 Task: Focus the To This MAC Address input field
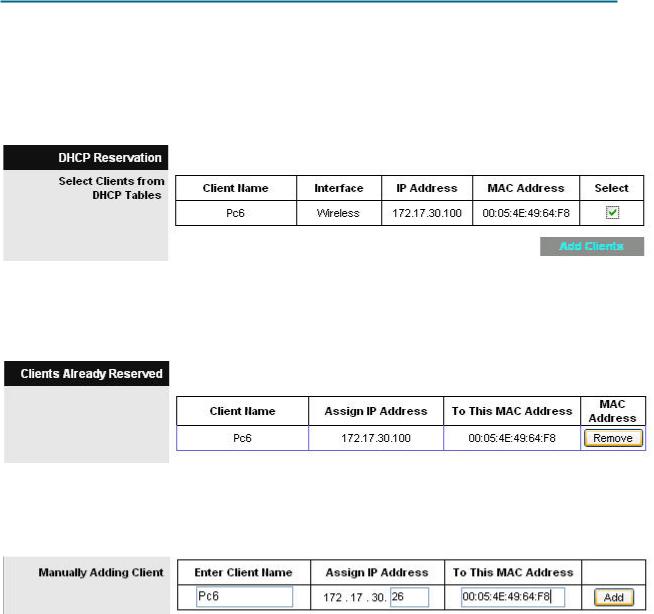point(513,597)
